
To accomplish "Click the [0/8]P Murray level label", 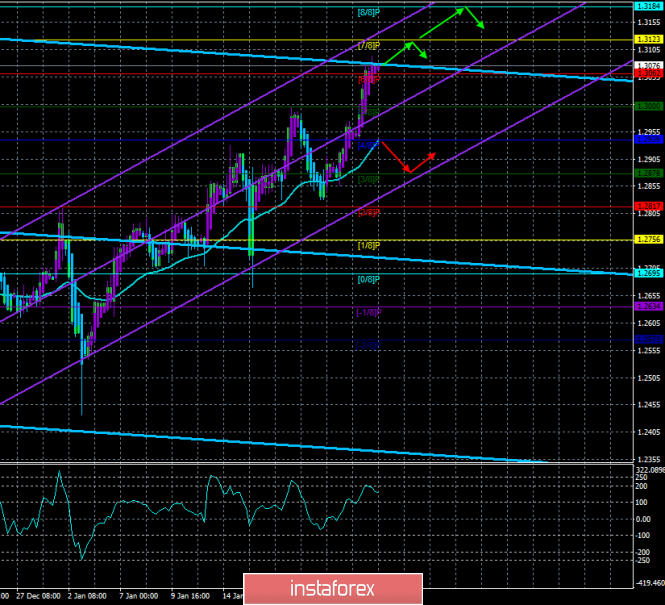I will (368, 279).
